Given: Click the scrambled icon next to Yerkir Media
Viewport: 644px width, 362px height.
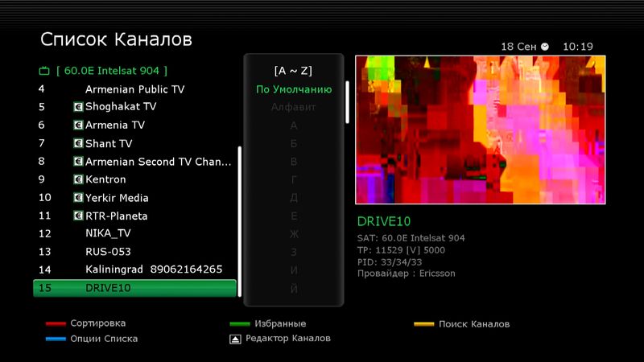Looking at the screenshot, I should [78, 198].
